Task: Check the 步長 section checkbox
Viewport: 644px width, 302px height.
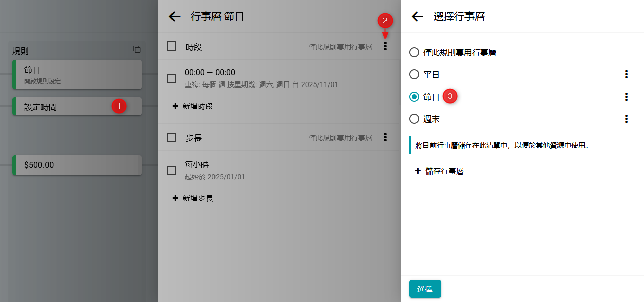Action: [x=171, y=137]
